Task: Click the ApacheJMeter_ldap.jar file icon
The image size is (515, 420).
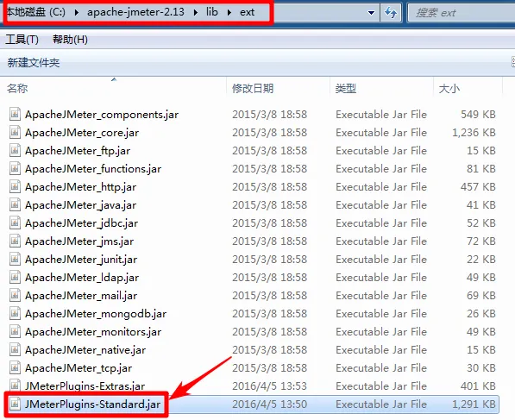Action: point(15,277)
